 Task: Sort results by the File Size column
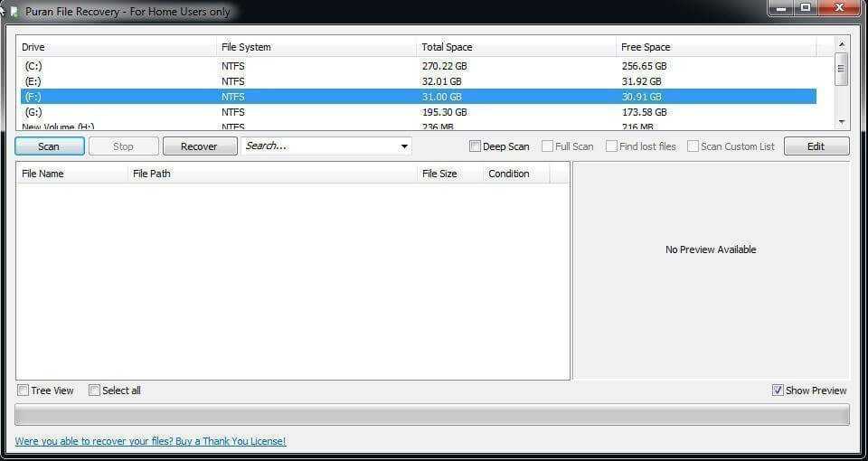(450, 174)
